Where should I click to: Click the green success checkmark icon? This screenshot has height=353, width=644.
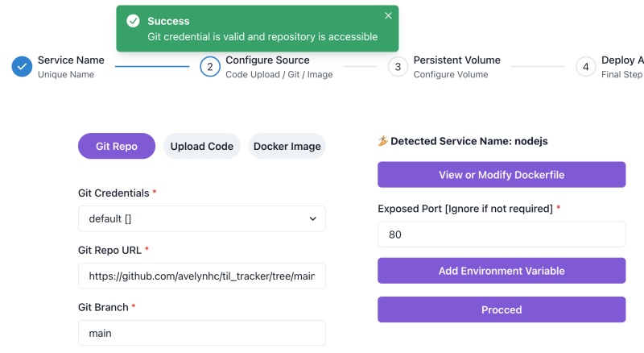point(133,21)
